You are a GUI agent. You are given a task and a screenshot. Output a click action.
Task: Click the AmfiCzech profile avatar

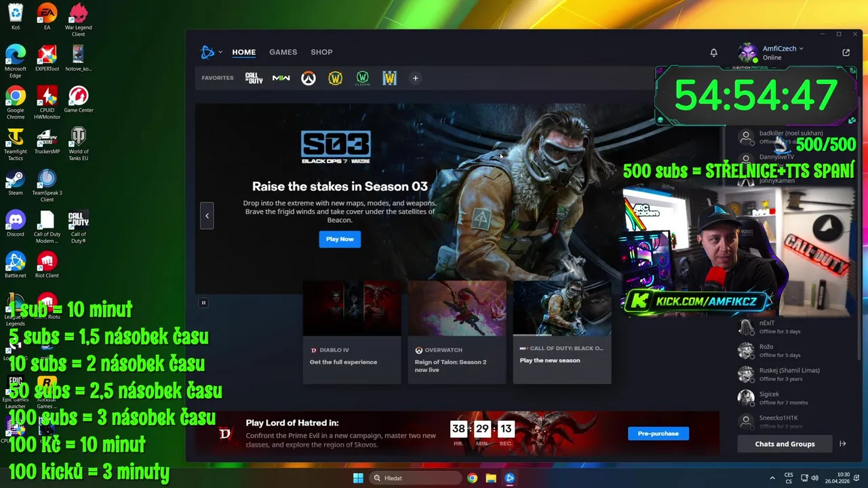tap(747, 52)
